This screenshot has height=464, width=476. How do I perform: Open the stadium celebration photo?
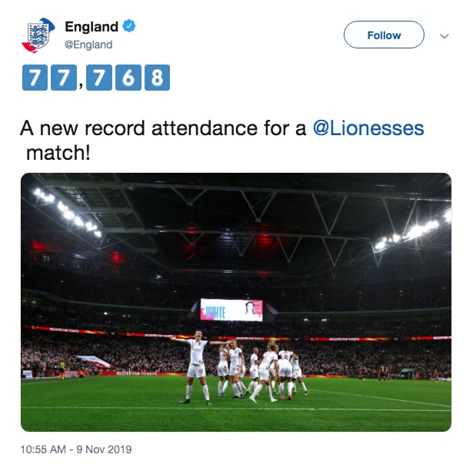[235, 301]
